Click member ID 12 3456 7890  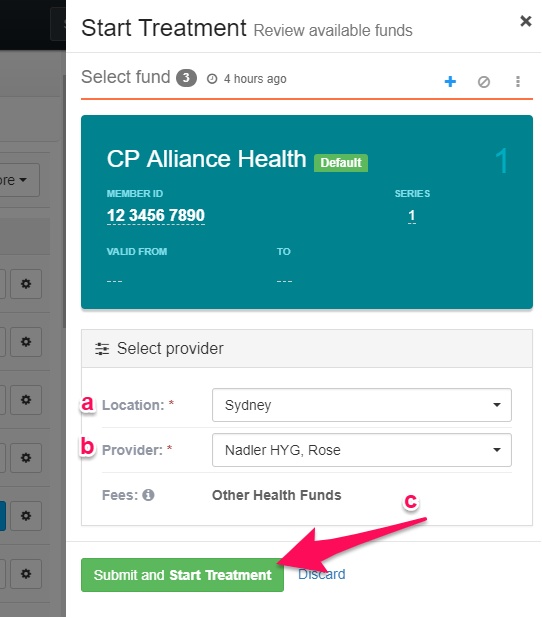coord(156,215)
